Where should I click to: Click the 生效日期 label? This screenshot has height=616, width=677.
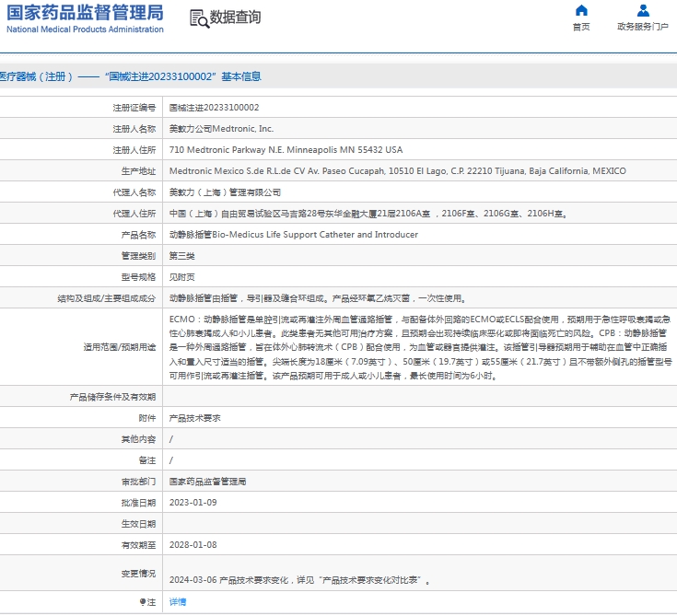pyautogui.click(x=138, y=524)
